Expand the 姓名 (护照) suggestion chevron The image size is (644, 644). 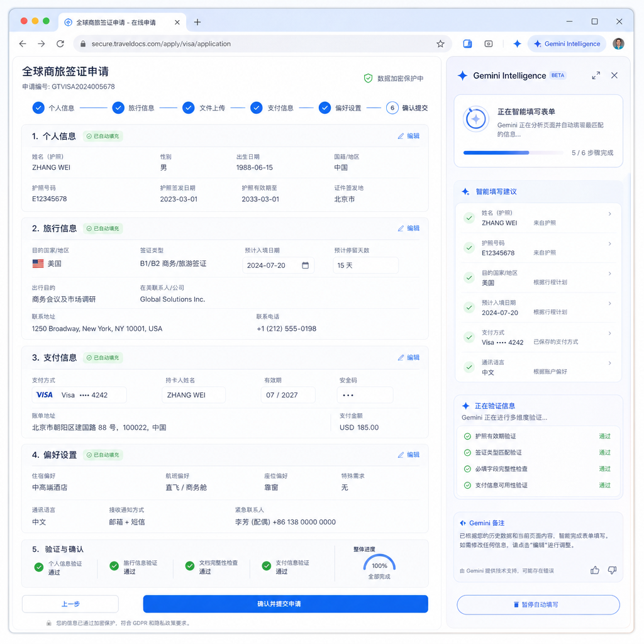pos(609,214)
